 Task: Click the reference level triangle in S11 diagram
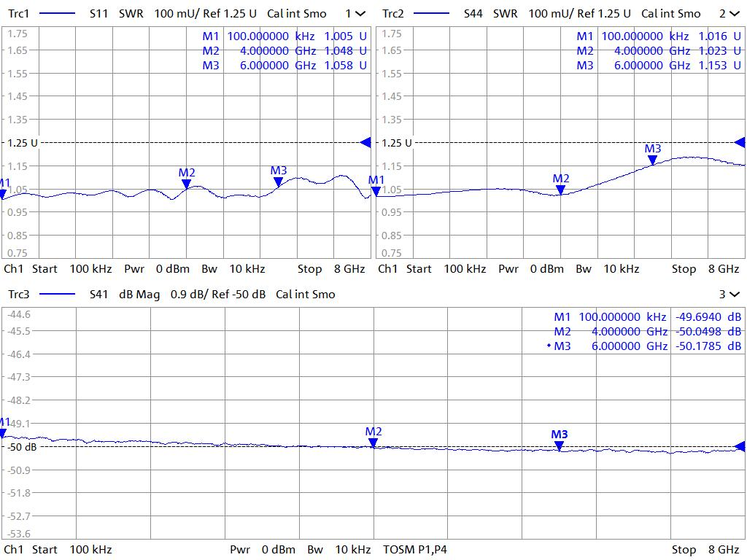coord(366,143)
